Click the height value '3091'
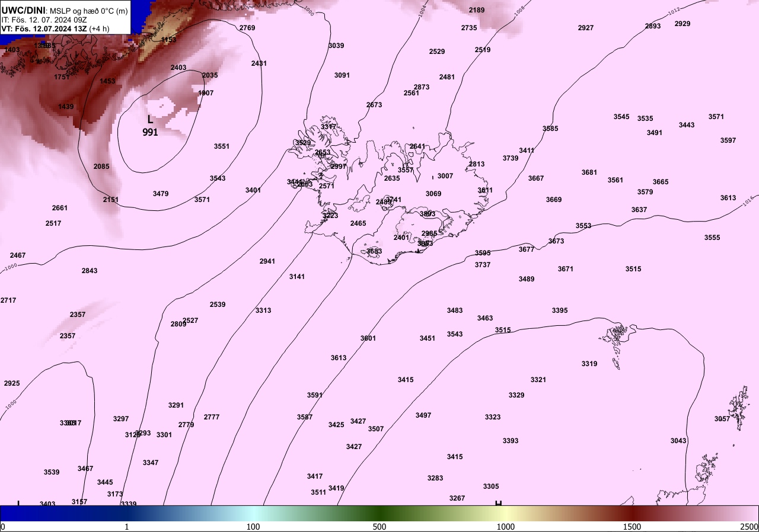759x532 pixels. [342, 75]
